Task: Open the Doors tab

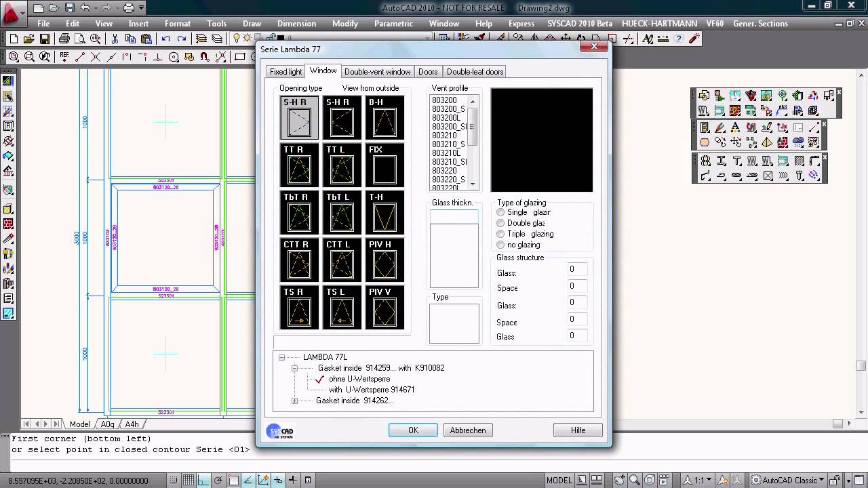Action: 428,72
